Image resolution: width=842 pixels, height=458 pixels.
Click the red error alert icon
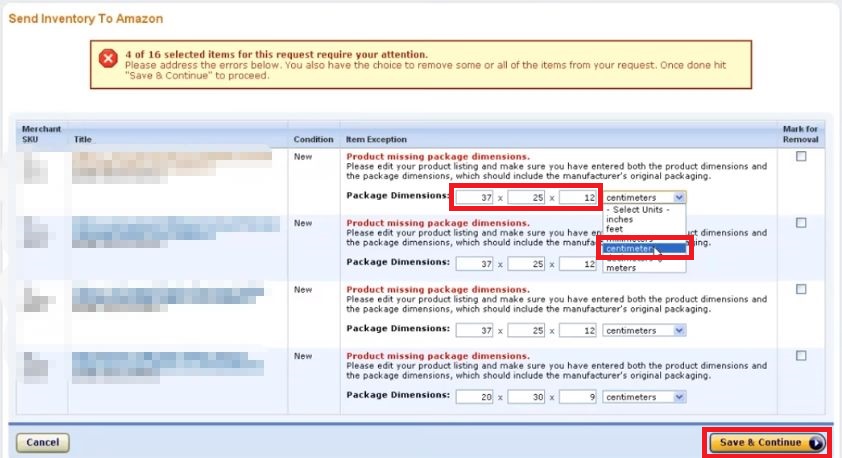point(108,59)
